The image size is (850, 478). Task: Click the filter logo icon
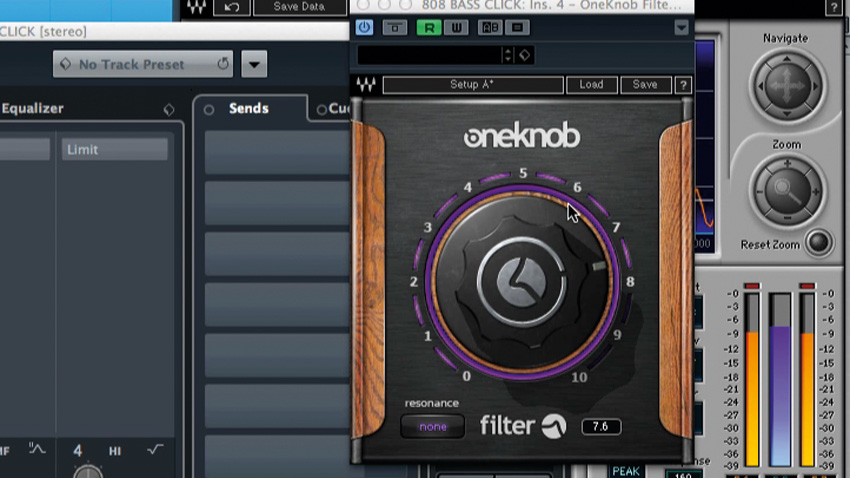(553, 426)
